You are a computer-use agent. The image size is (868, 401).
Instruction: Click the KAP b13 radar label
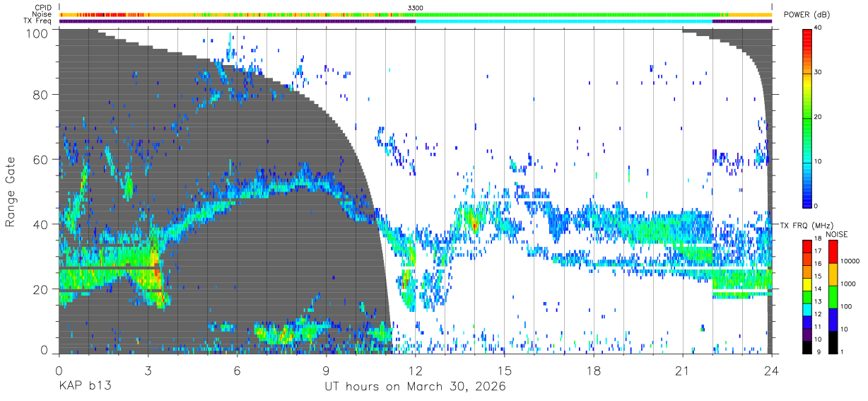click(x=84, y=387)
